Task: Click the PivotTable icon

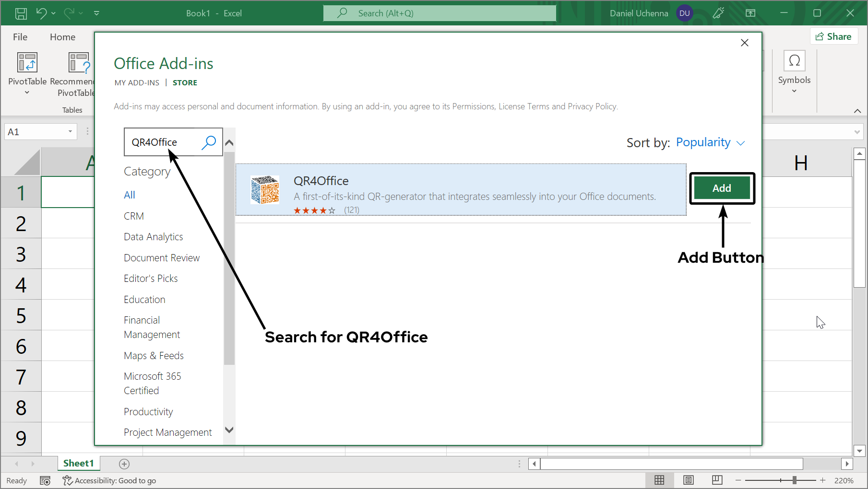Action: coord(27,63)
